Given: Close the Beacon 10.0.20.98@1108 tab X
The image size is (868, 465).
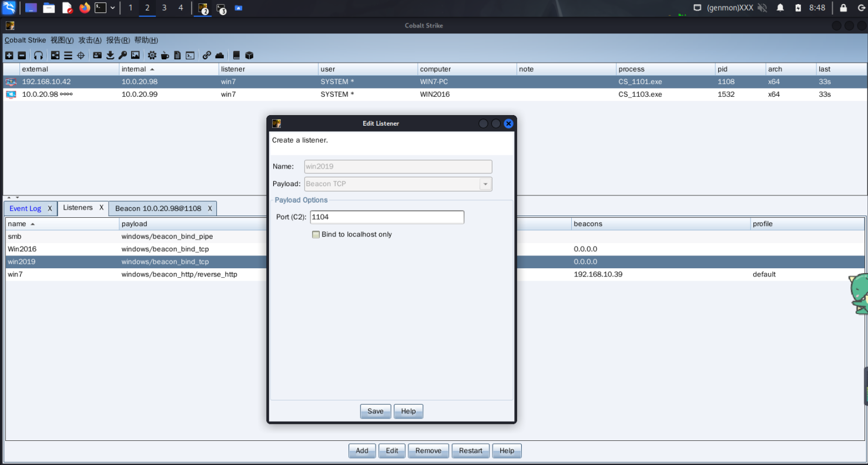Looking at the screenshot, I should (x=210, y=208).
